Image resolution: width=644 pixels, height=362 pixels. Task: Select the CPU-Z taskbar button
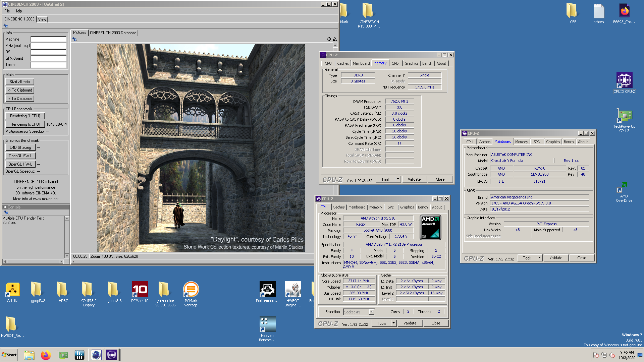(x=112, y=355)
